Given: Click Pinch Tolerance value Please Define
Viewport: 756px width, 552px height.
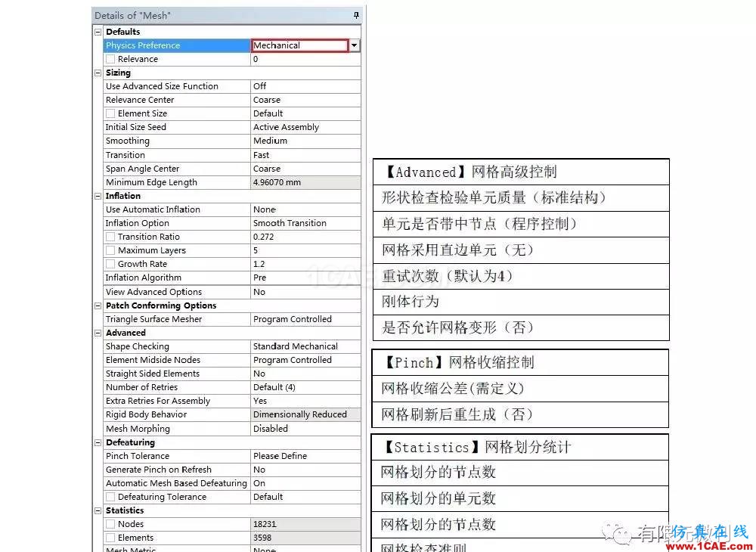Looking at the screenshot, I should coord(305,456).
